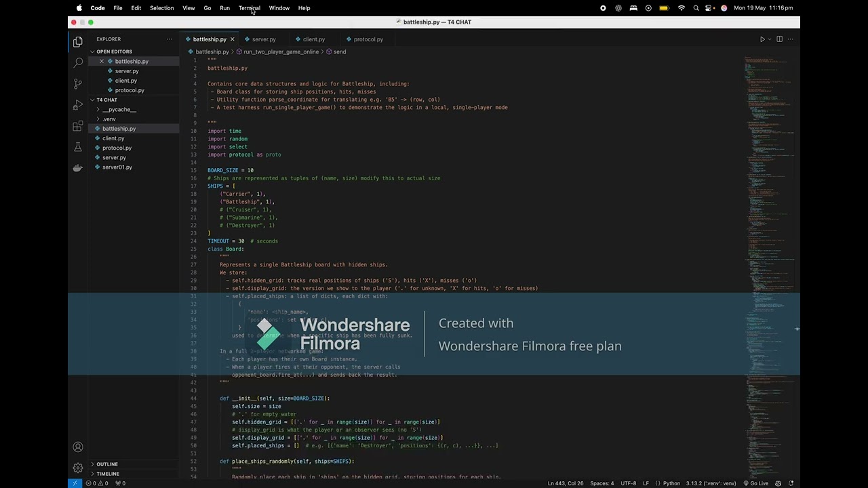The width and height of the screenshot is (868, 488).
Task: Open the Help menu
Action: point(304,8)
